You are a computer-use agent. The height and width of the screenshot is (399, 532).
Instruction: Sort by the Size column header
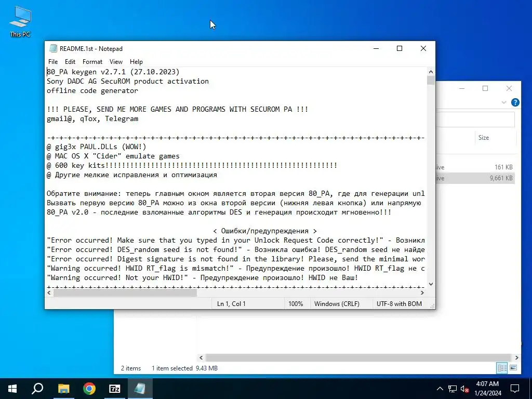point(484,137)
